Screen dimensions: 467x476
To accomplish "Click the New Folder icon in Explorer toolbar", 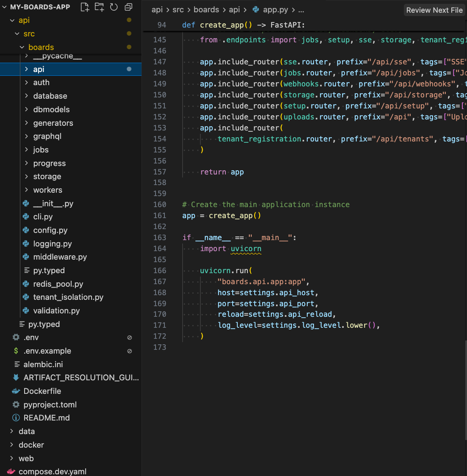I will click(x=99, y=7).
